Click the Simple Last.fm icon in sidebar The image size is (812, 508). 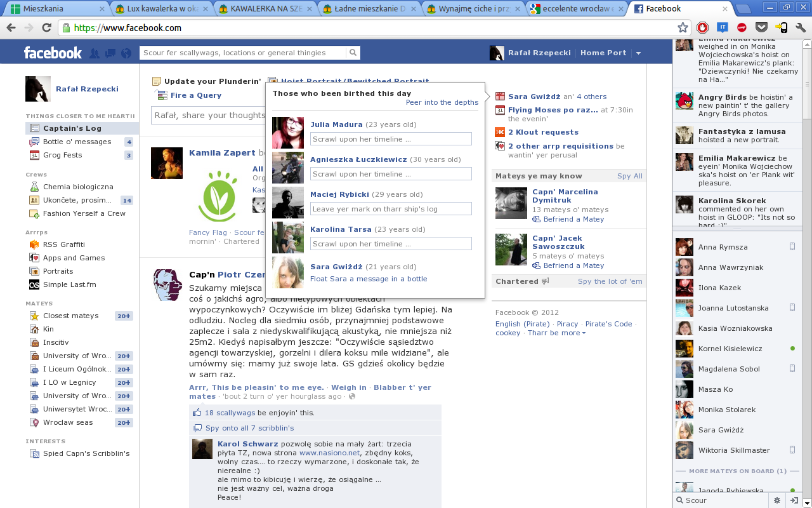[34, 284]
